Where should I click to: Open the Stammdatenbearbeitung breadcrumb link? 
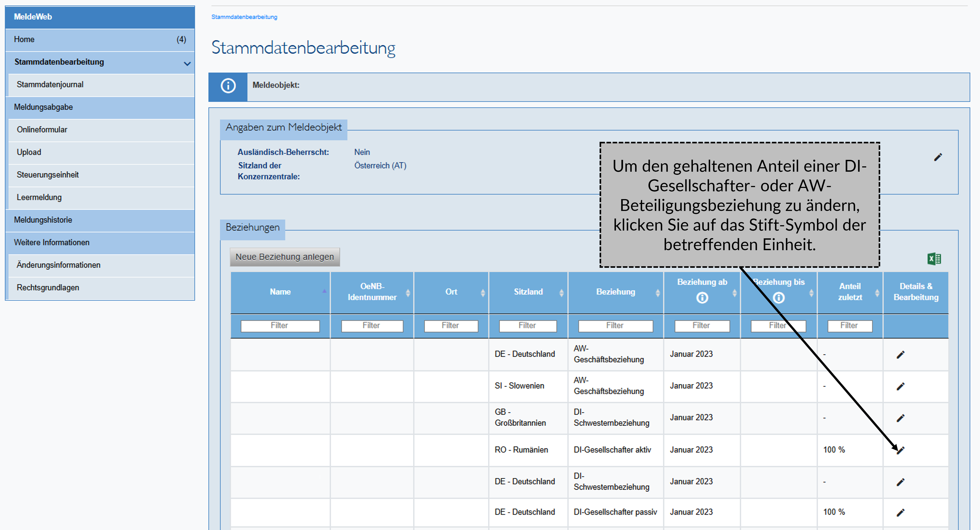coord(244,17)
